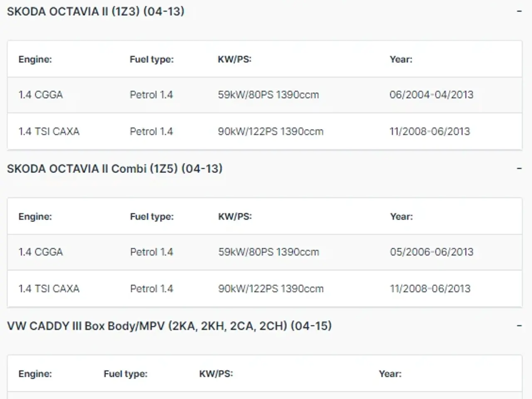532x399 pixels.
Task: Click the Engine: header in the first table
Action: click(35, 59)
